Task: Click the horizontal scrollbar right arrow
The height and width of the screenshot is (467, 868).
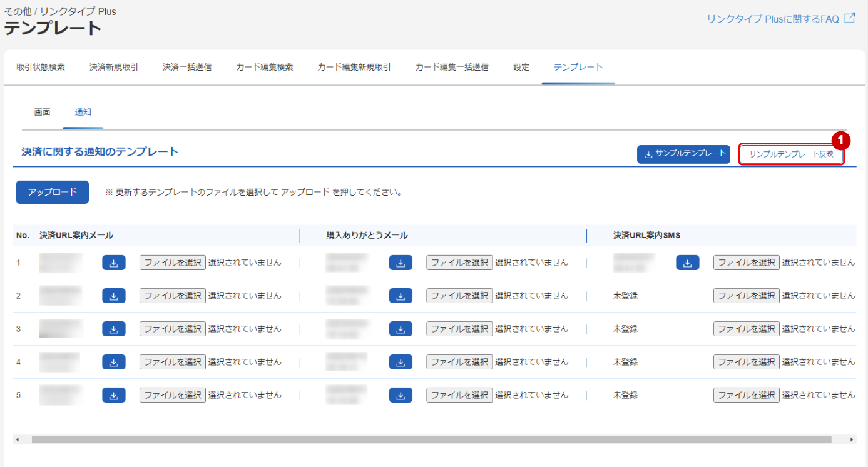Action: tap(852, 439)
